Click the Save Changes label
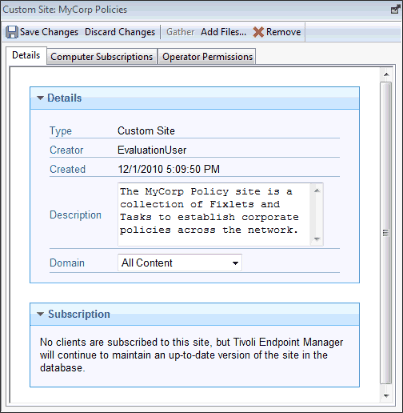The image size is (403, 413). tap(49, 32)
